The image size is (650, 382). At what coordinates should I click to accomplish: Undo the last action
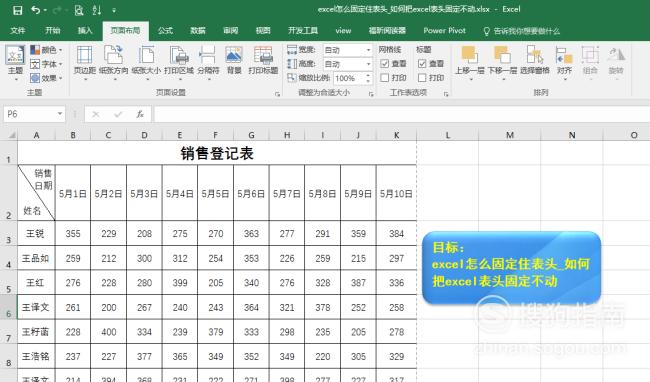36,10
